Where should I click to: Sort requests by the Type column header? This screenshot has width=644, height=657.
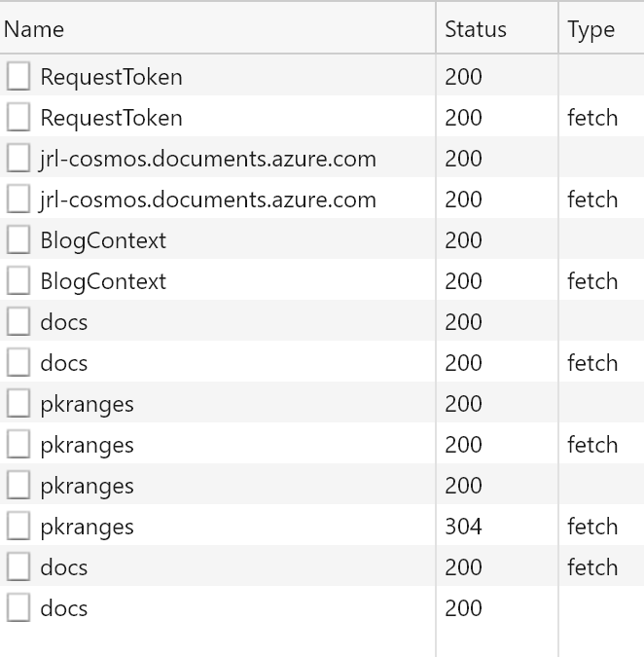click(x=591, y=29)
